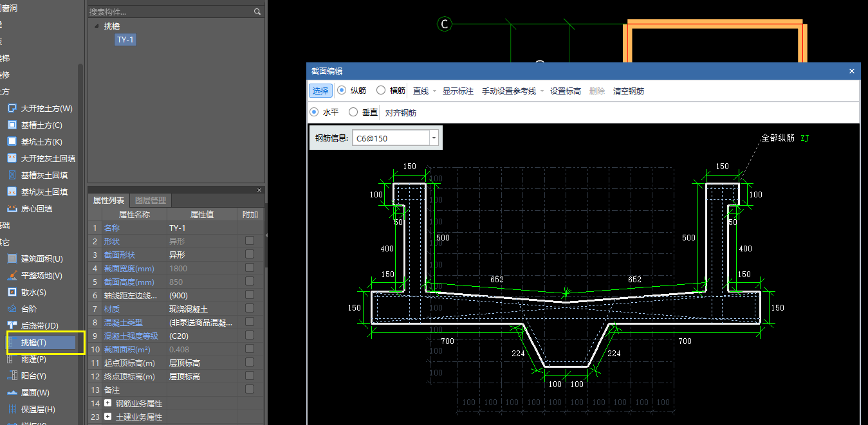Tick the 附加 checkbox for 轴线距左边线 row
This screenshot has height=425, width=868.
(x=250, y=295)
